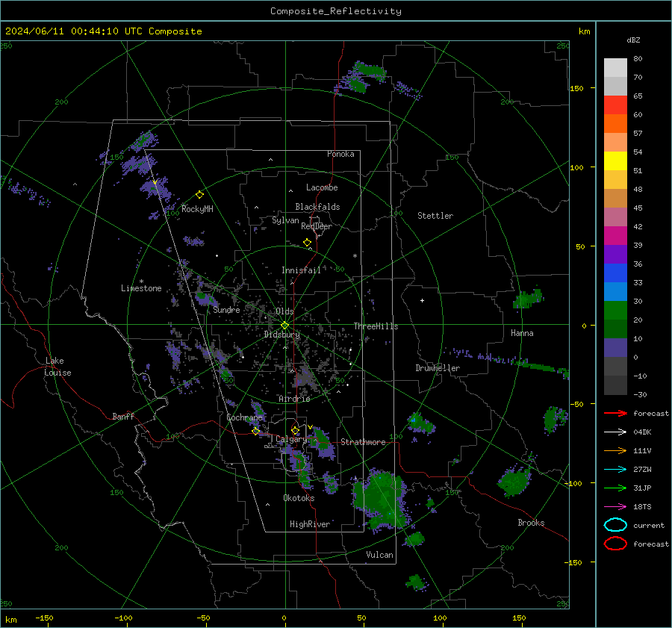Screen dimensions: 672x628
Task: Select the cyan 27ZW arrow icon
Action: (x=615, y=470)
